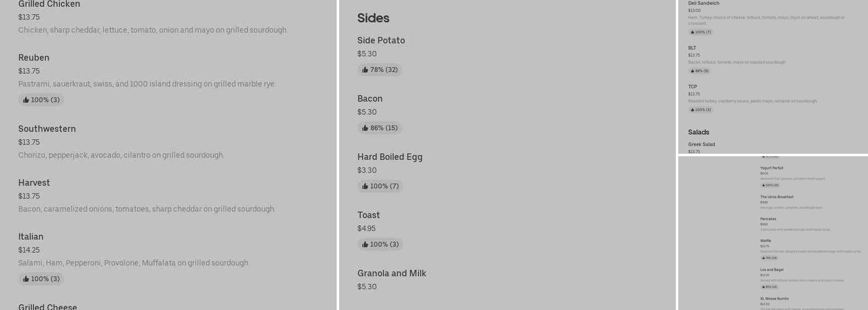Image resolution: width=868 pixels, height=310 pixels.
Task: Choose the Pancakes menu item
Action: pos(768,219)
